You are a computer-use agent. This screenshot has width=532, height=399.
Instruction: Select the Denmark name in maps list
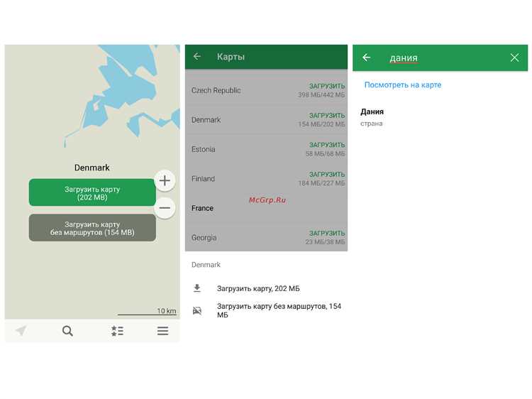[x=206, y=120]
